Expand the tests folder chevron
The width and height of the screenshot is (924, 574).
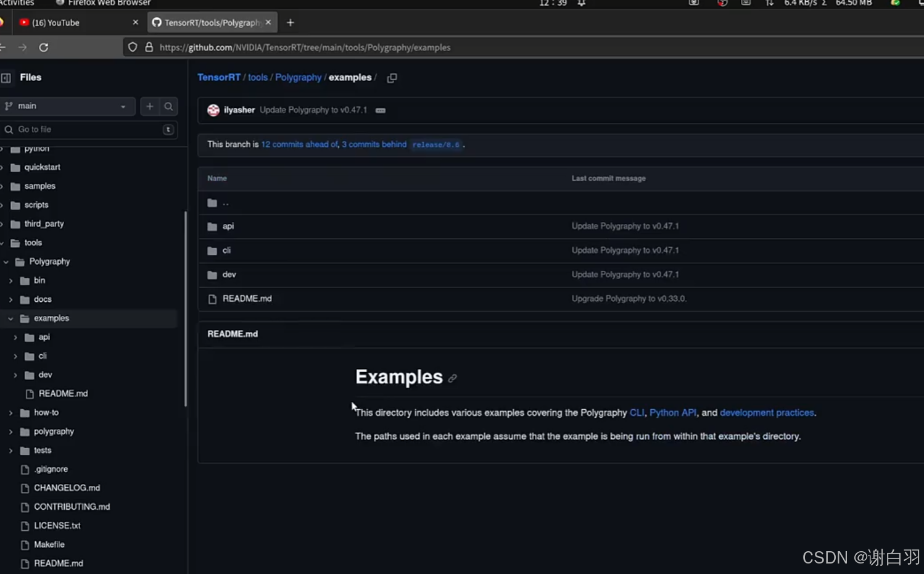tap(10, 451)
